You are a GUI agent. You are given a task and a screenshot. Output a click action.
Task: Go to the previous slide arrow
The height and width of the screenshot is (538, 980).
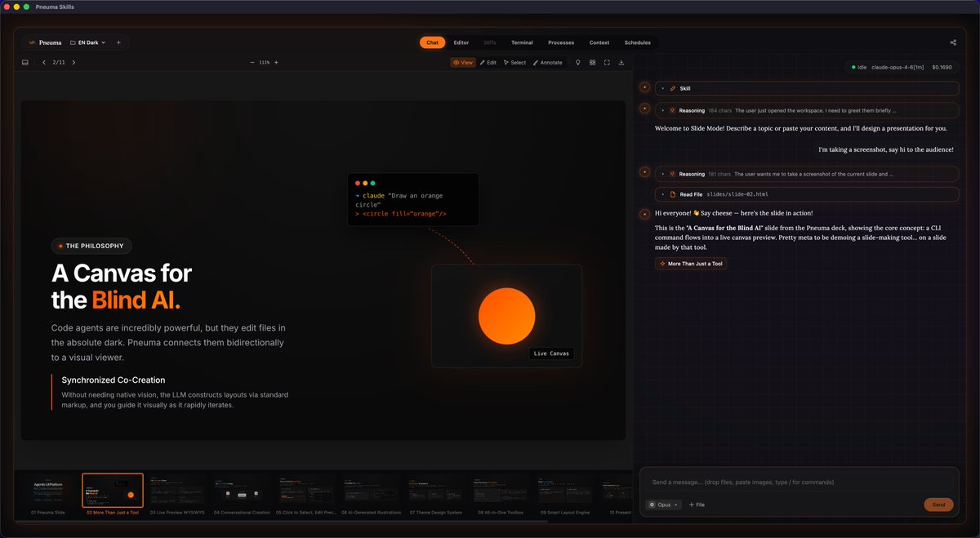coord(43,62)
